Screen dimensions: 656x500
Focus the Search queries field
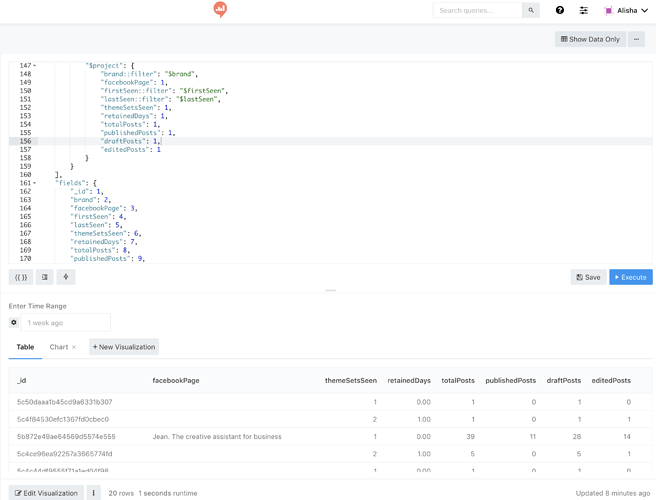(x=477, y=10)
